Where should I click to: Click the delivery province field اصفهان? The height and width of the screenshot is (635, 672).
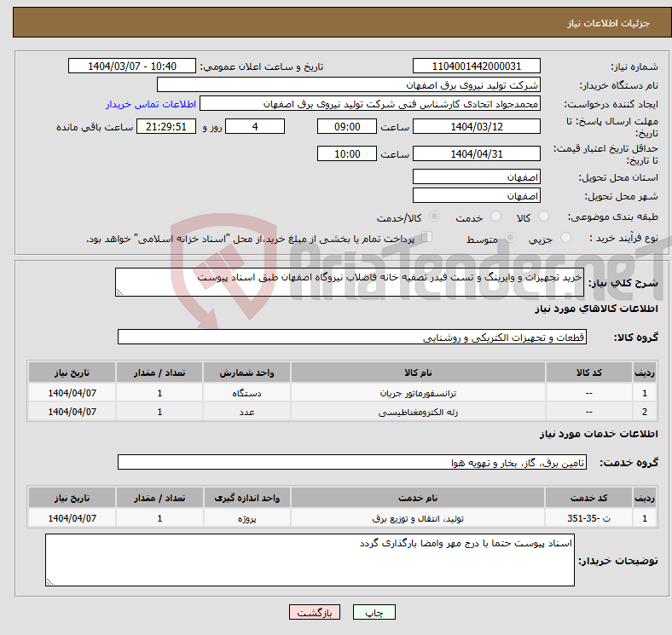(476, 176)
